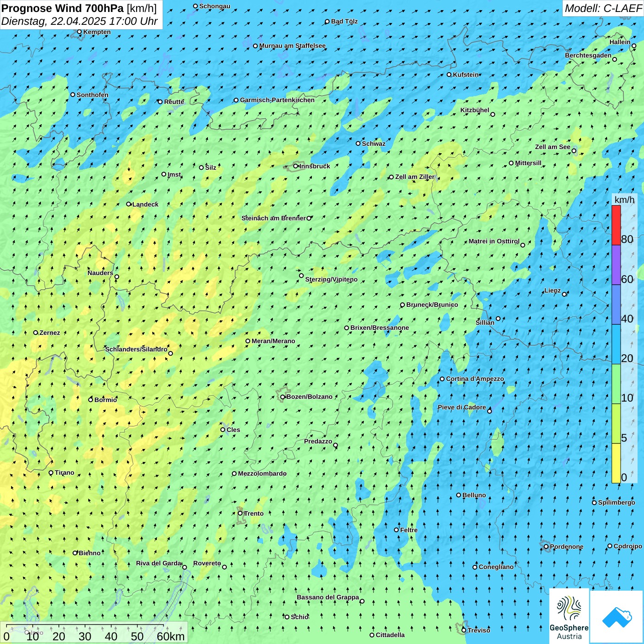Click the Kufstein city label
Viewport: 644px width, 644px height.
click(x=466, y=75)
